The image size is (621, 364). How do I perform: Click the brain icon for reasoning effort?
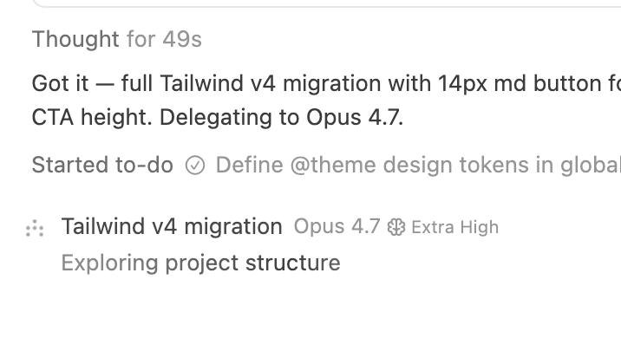click(396, 227)
